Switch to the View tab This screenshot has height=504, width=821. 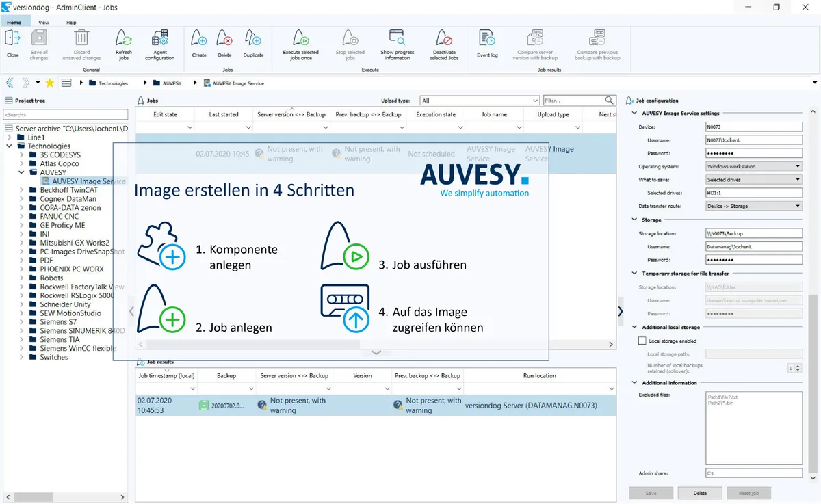(x=43, y=21)
